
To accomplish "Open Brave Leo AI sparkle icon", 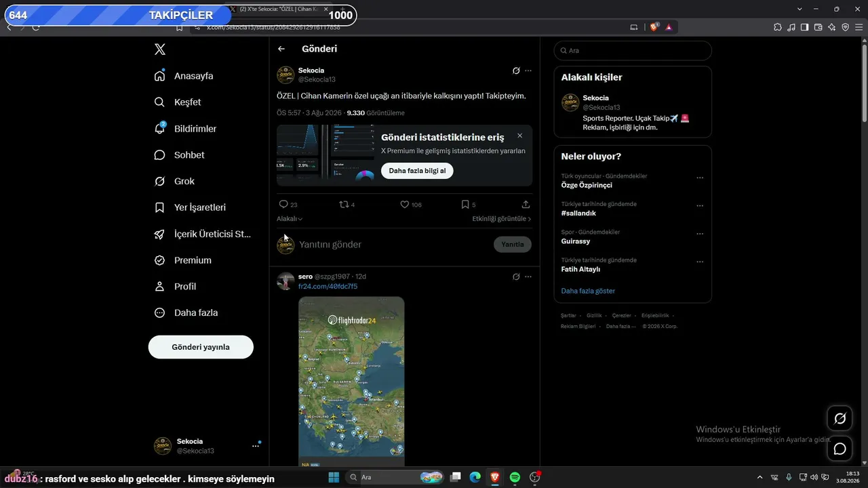I will coord(832,27).
